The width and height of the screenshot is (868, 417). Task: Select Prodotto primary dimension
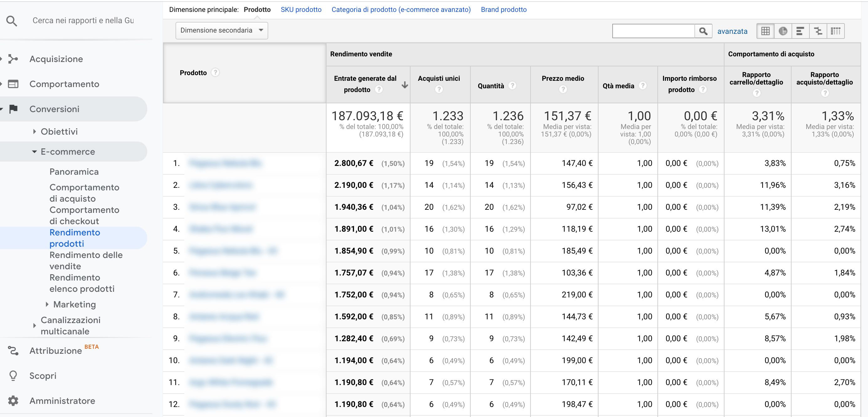coord(257,9)
